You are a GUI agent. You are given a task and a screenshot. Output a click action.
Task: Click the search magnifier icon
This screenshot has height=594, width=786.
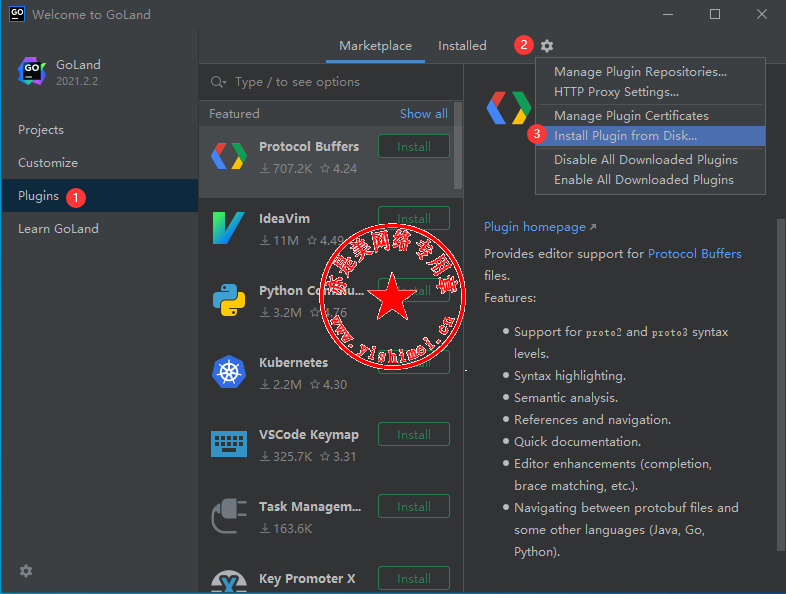point(218,82)
